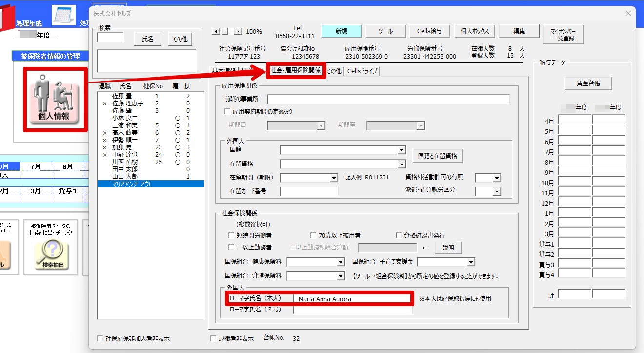Enable the 二以上勤務者 checkbox
Screen dimensions: 644x353
point(232,248)
